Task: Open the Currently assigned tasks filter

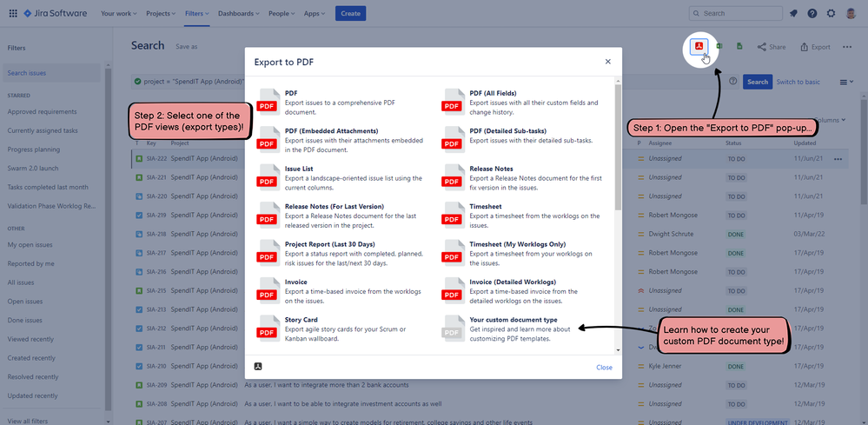Action: click(43, 130)
